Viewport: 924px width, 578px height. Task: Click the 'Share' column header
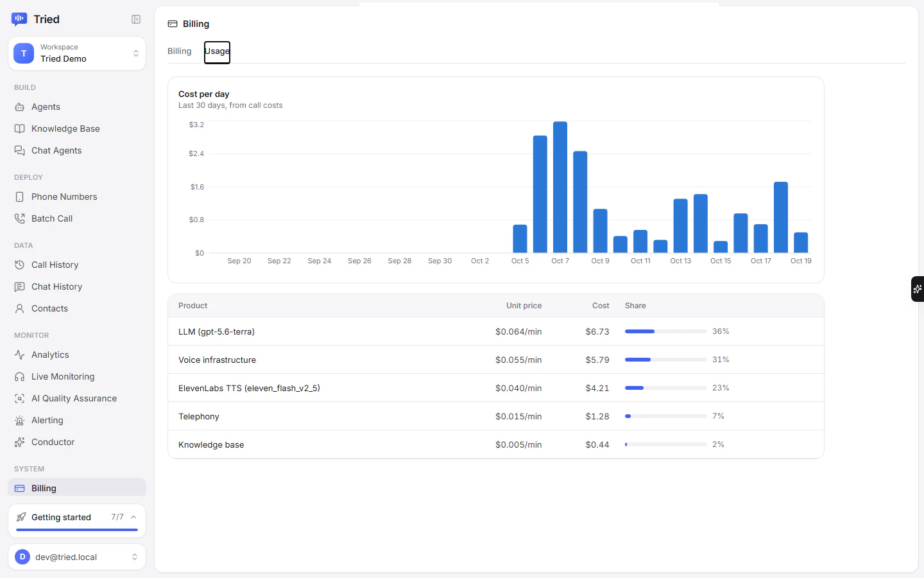click(635, 306)
